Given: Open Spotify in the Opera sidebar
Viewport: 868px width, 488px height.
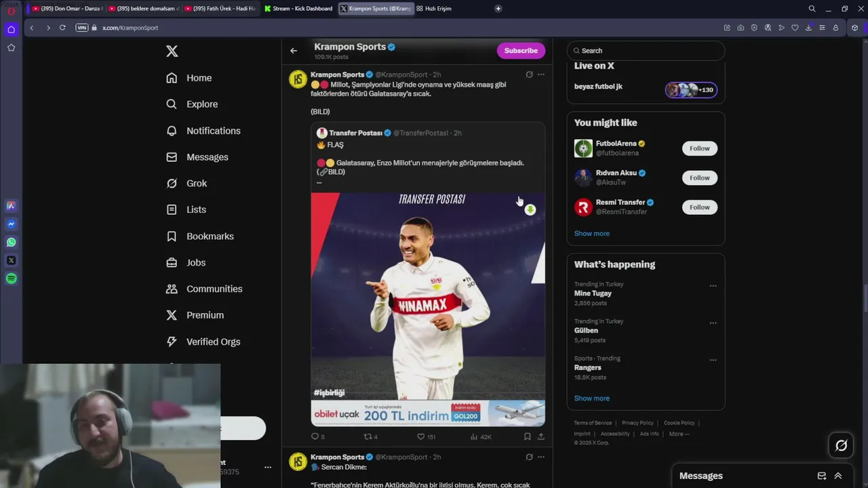Looking at the screenshot, I should 12,279.
